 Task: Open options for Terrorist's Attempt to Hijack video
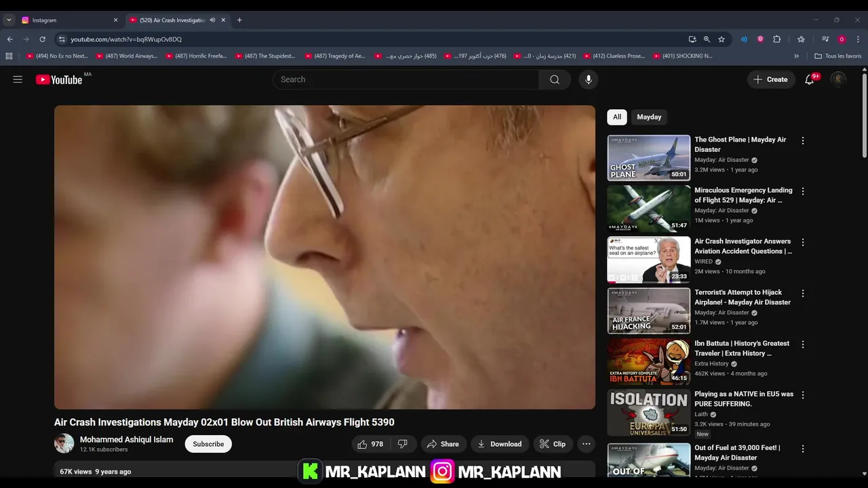803,293
